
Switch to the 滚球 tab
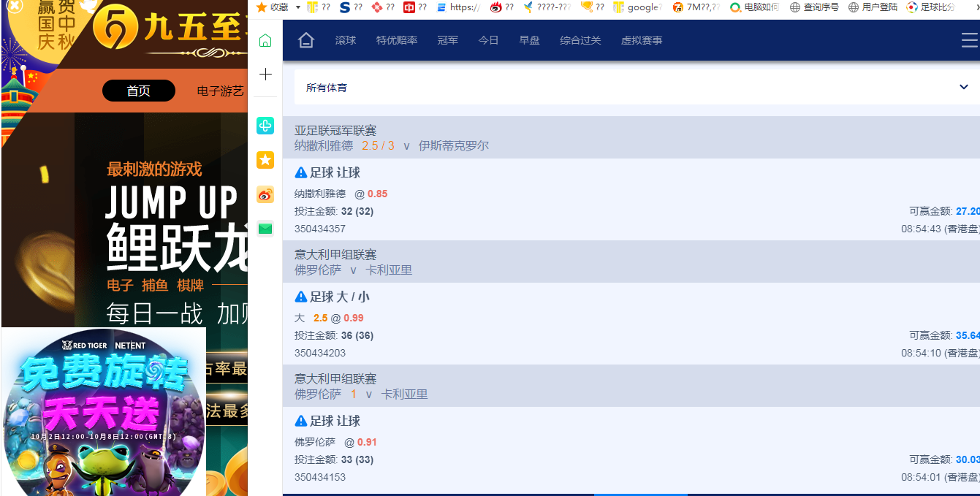tap(346, 40)
